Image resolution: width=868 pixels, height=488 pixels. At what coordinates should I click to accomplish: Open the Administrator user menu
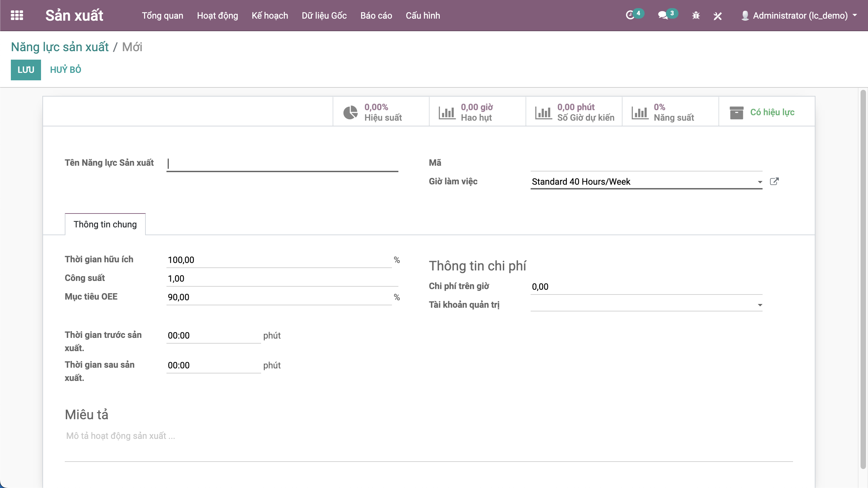click(x=800, y=16)
